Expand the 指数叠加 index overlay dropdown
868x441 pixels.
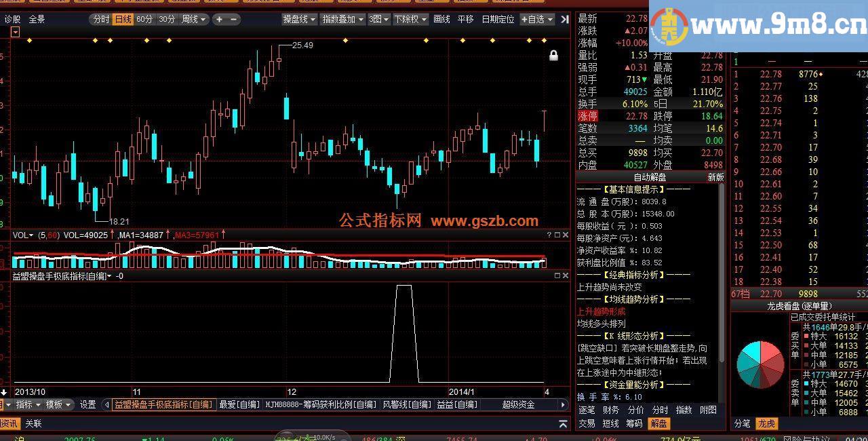click(x=343, y=19)
